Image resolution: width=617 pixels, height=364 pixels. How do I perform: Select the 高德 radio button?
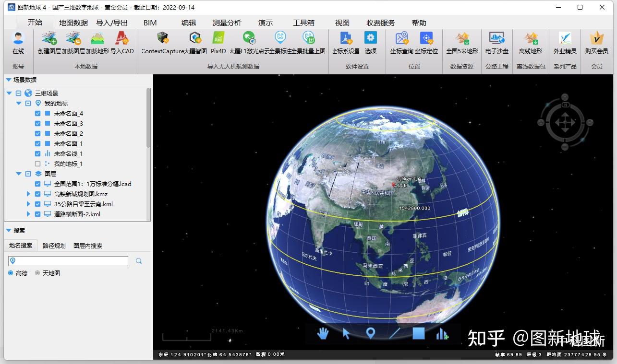coord(11,273)
